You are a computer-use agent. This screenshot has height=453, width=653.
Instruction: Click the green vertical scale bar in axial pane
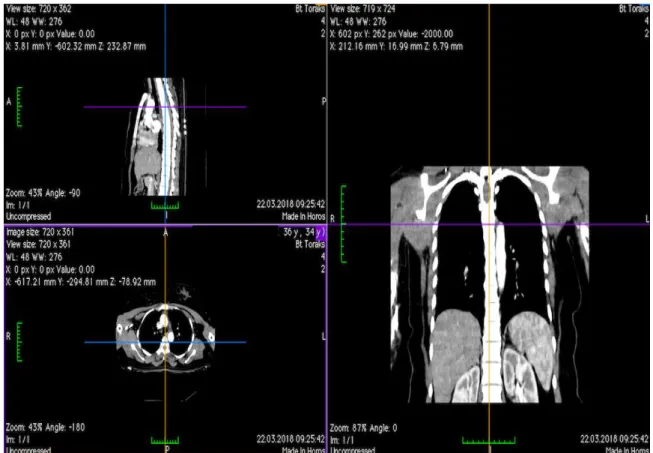tap(19, 342)
